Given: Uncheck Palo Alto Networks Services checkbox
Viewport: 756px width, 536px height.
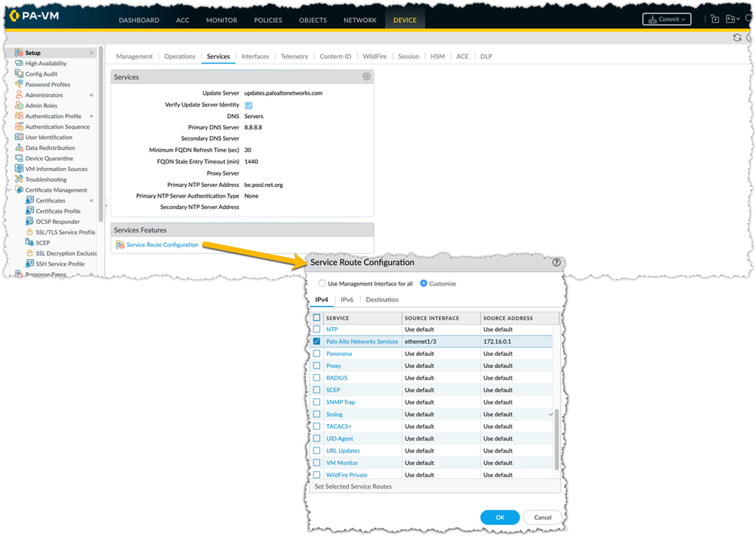Looking at the screenshot, I should [317, 341].
